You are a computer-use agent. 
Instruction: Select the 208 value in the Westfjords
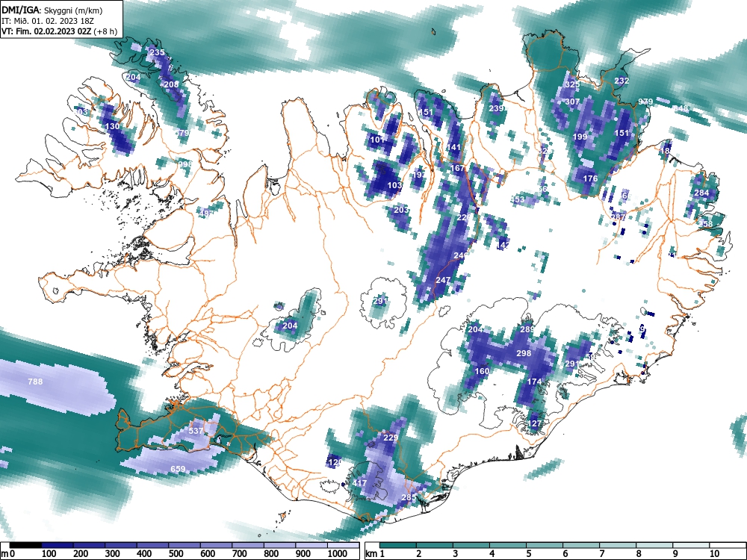pyautogui.click(x=171, y=84)
